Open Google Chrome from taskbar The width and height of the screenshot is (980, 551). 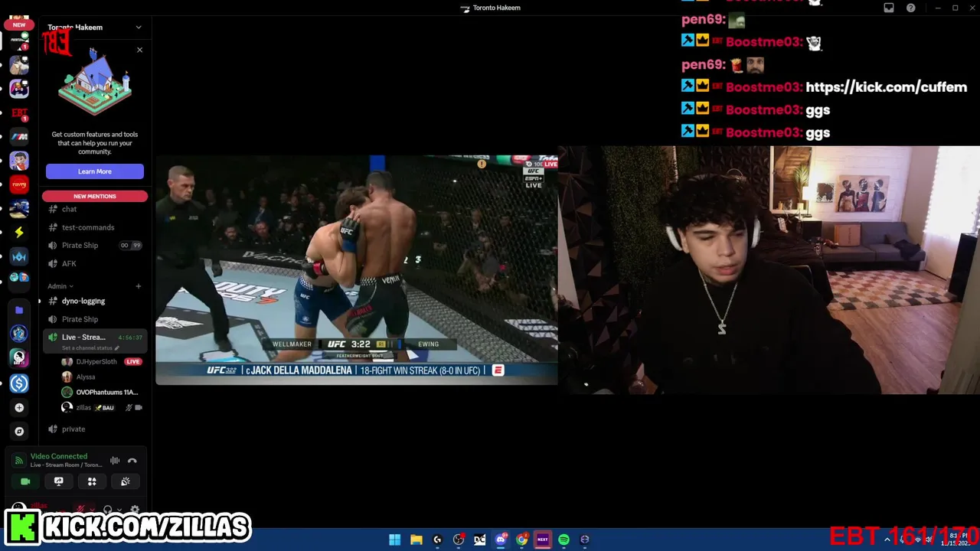coord(521,540)
